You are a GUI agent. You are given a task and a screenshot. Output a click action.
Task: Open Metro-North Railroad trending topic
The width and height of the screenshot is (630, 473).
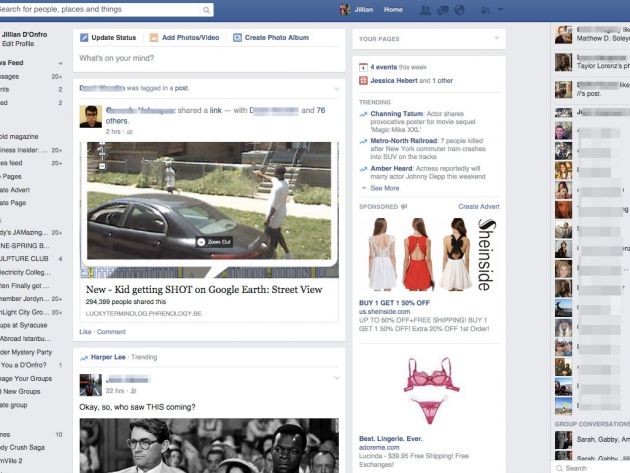403,141
